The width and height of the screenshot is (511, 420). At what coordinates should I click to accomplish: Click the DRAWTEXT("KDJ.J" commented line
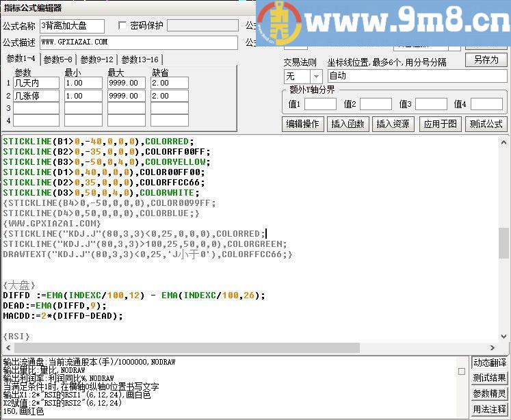pyautogui.click(x=148, y=254)
